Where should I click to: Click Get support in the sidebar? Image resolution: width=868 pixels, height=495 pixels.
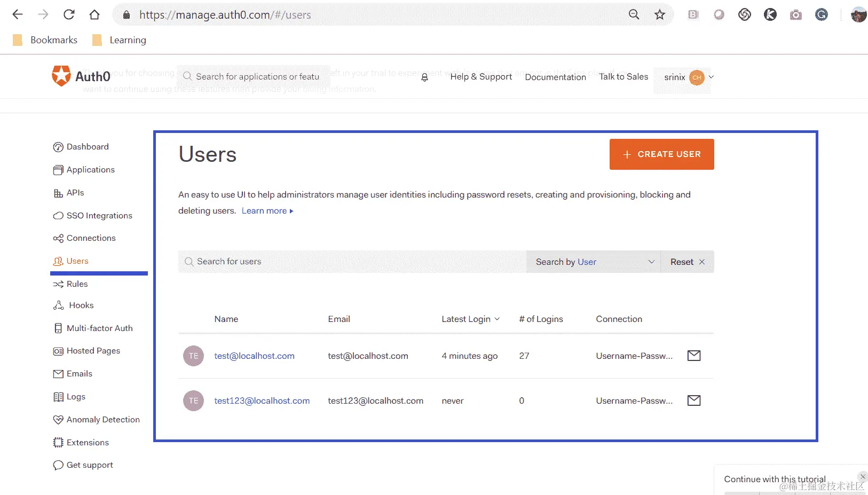(x=83, y=465)
